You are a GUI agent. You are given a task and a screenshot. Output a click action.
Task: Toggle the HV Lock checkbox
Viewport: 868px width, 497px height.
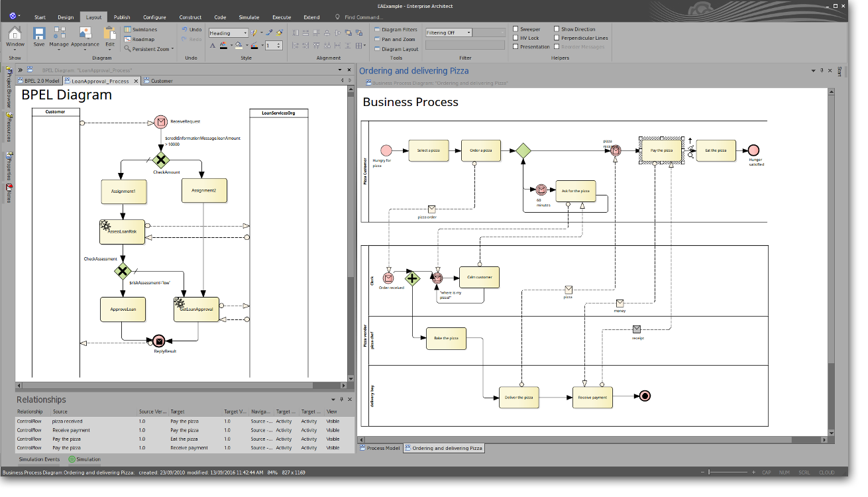point(515,38)
